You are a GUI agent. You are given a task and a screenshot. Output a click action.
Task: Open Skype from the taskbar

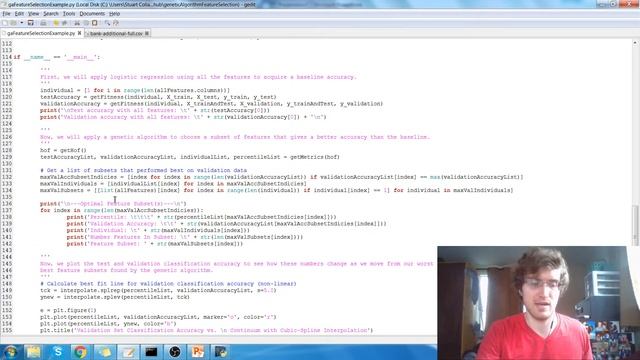[x=58, y=352]
